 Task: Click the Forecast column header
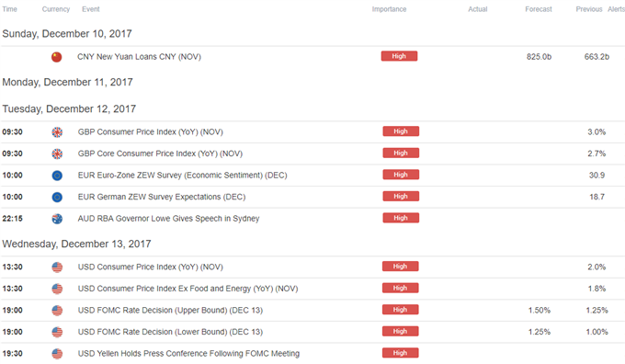point(539,9)
